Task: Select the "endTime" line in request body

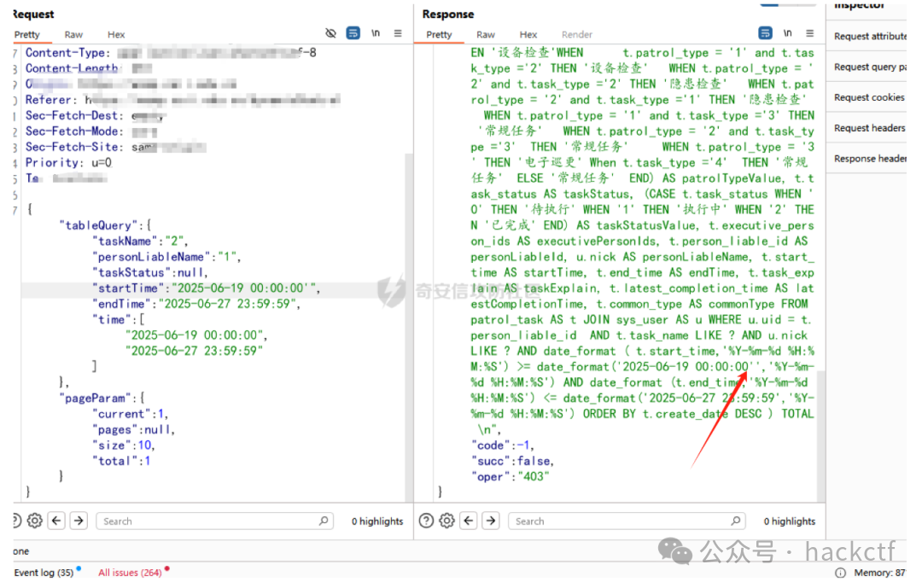Action: (195, 304)
